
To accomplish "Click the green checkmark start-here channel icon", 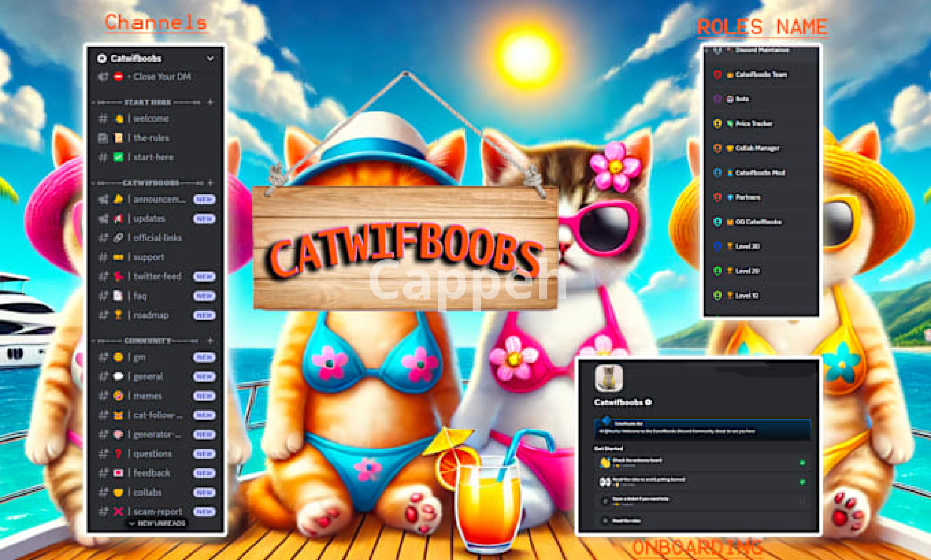I will click(118, 157).
